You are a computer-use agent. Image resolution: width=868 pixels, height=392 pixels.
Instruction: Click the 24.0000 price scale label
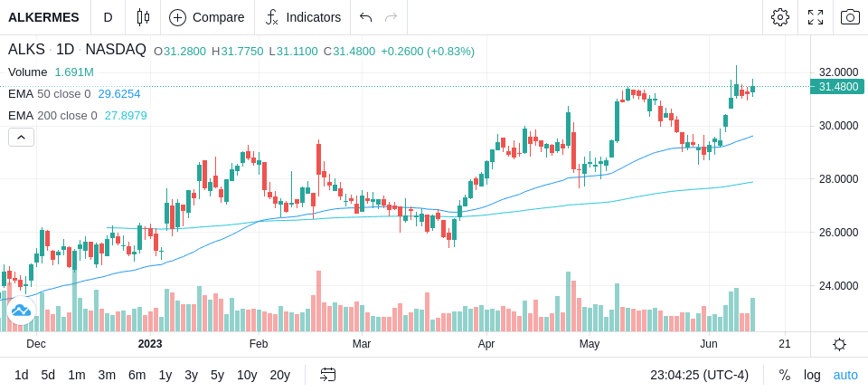pyautogui.click(x=838, y=285)
